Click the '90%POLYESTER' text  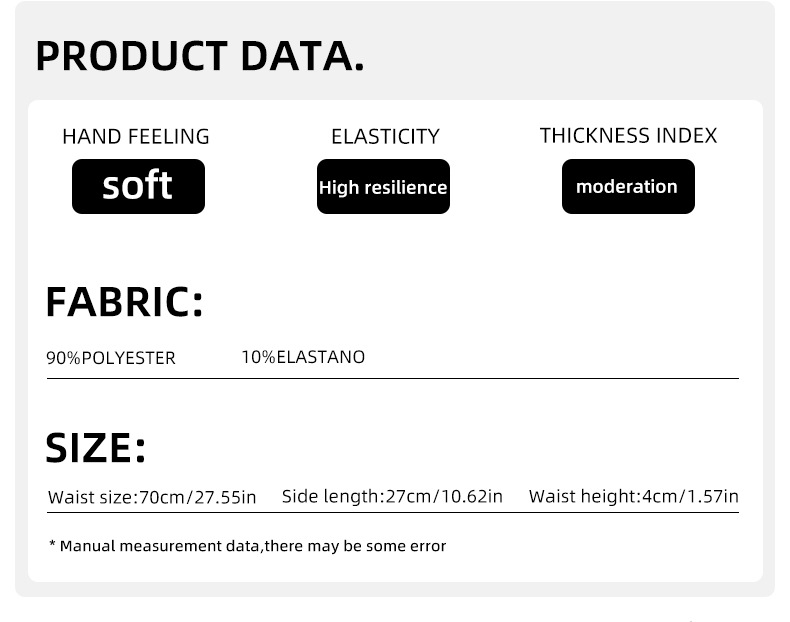tap(111, 358)
